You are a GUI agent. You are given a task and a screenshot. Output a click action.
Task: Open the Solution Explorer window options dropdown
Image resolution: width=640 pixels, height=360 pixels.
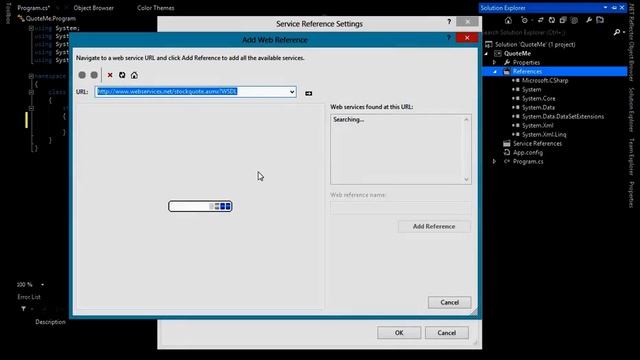tap(605, 8)
